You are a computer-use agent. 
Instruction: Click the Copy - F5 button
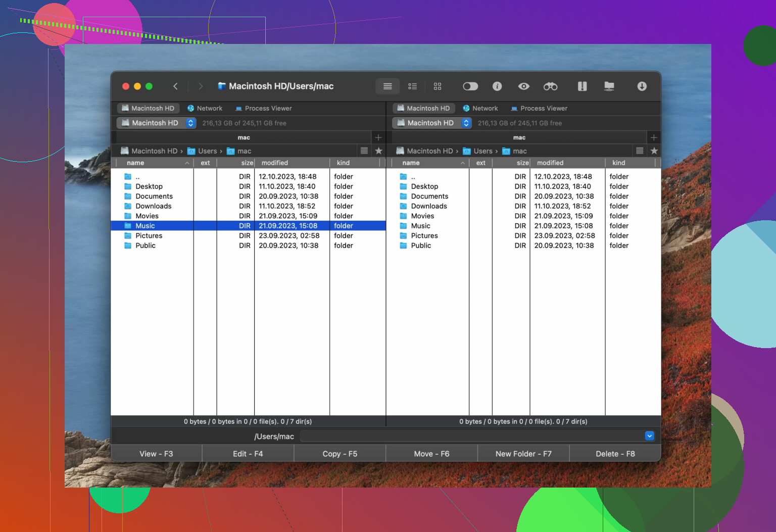pyautogui.click(x=339, y=454)
